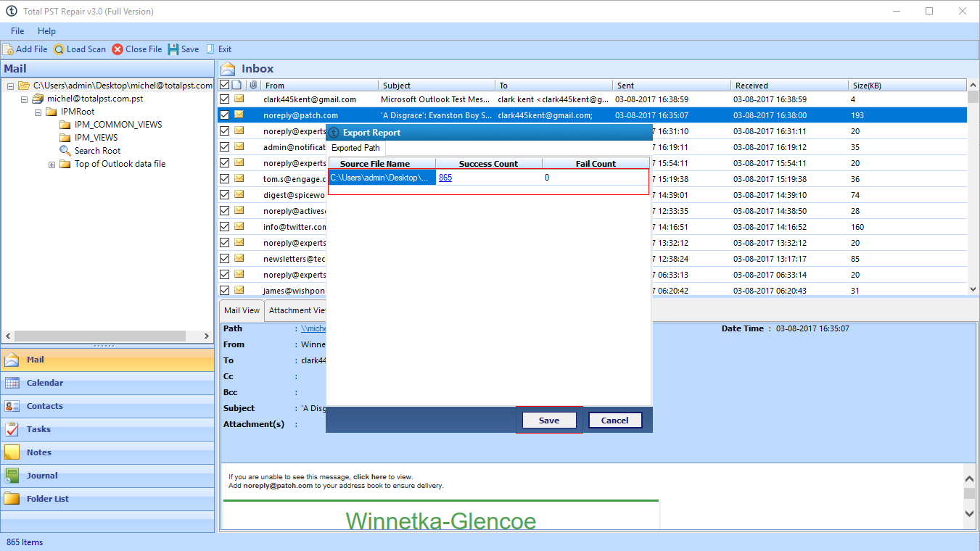Click the Load Scan toolbar icon
Image resolution: width=980 pixels, height=551 pixels.
tap(59, 49)
